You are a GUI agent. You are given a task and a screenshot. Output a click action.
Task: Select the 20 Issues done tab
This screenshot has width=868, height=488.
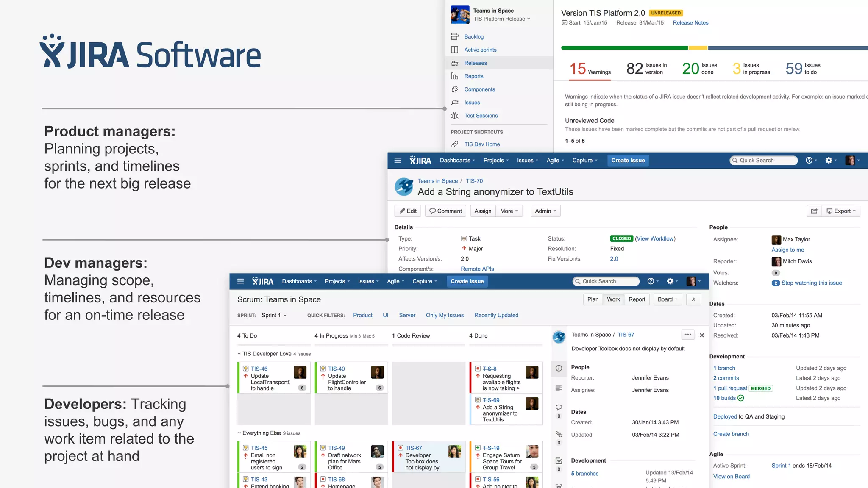click(700, 68)
